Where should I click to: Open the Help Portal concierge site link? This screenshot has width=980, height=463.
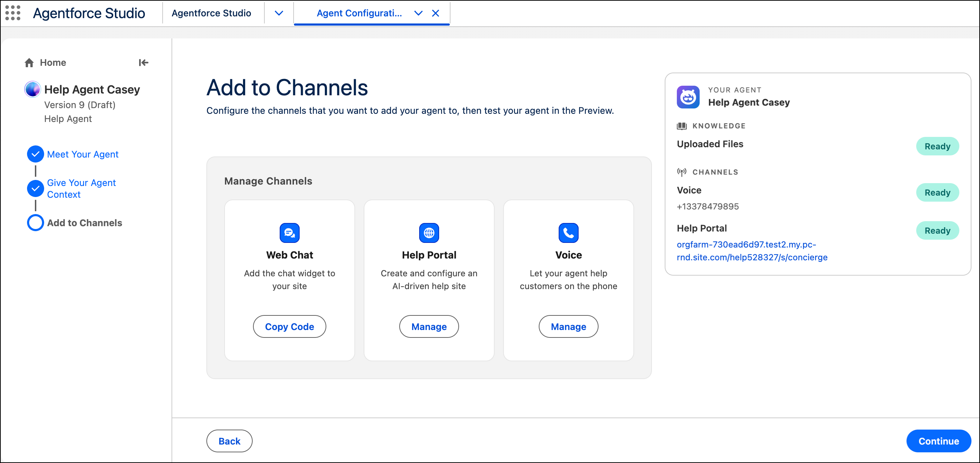[x=752, y=251]
